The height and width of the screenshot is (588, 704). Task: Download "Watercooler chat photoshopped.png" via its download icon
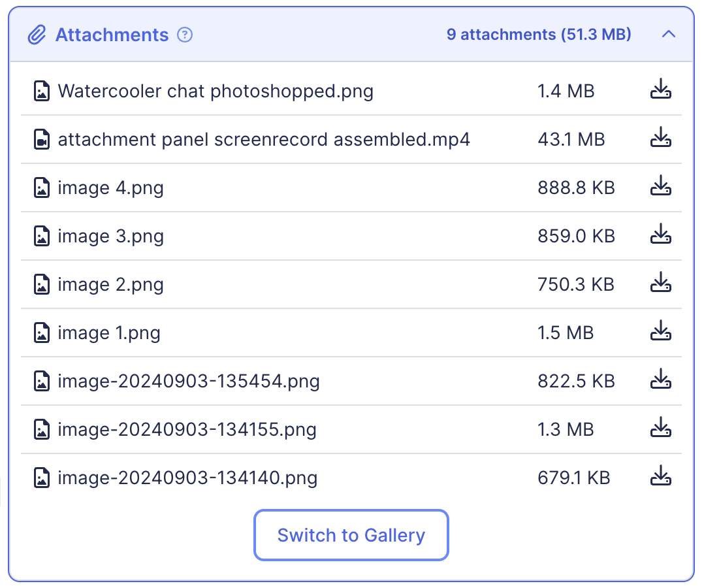click(660, 90)
